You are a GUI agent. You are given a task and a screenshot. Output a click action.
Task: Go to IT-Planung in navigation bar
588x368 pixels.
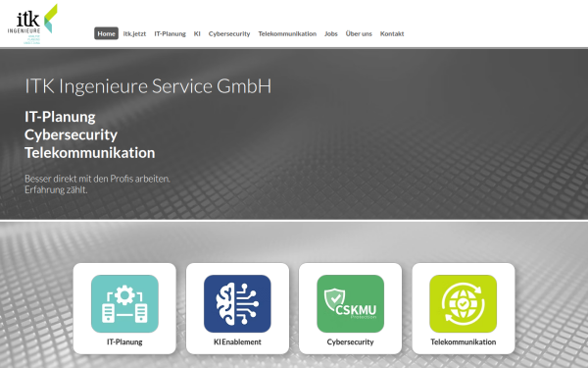[170, 33]
